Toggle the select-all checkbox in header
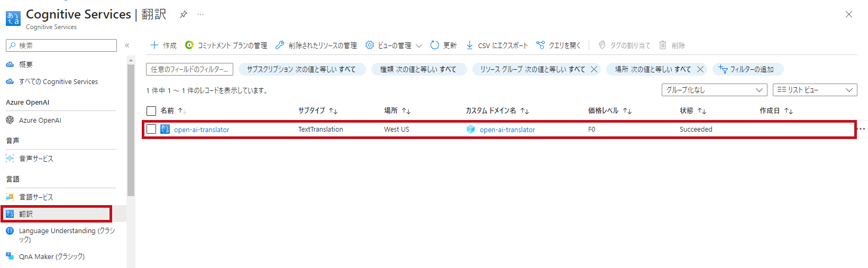 [x=151, y=111]
